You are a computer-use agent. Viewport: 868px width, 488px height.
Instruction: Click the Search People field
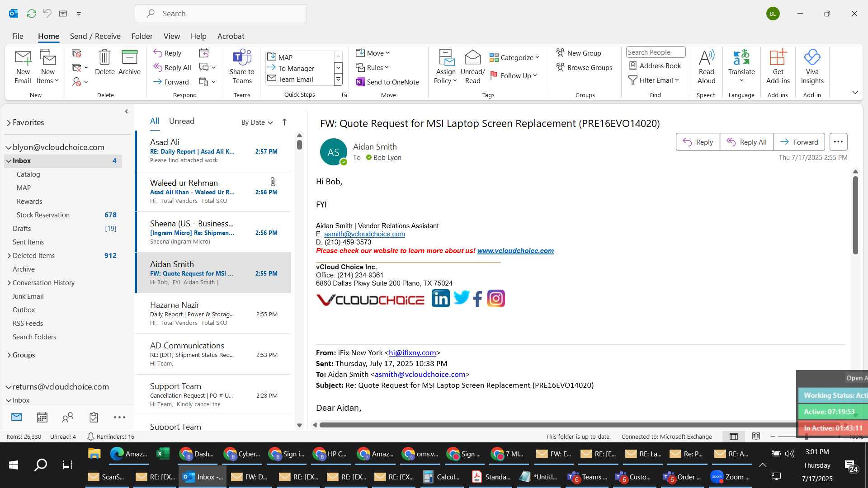click(x=656, y=52)
